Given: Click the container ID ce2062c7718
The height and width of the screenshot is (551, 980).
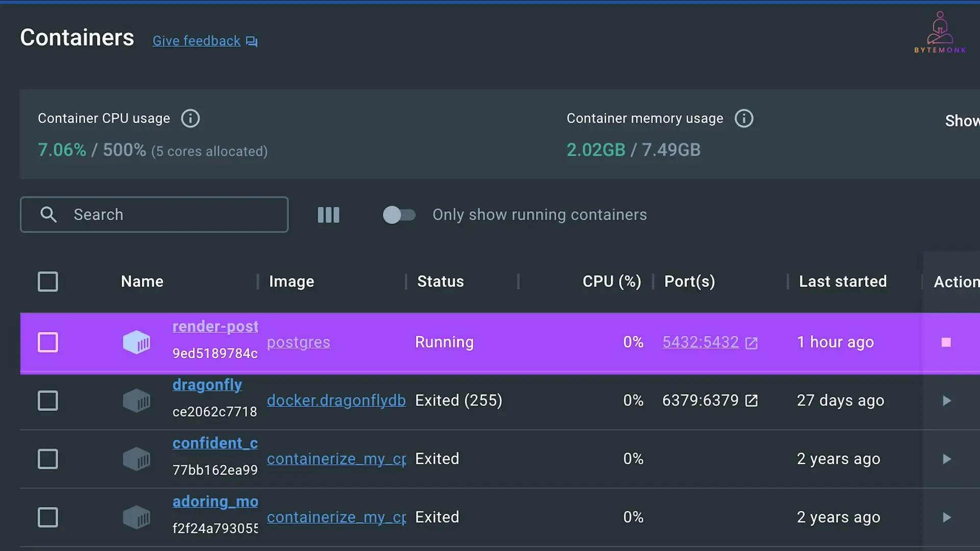Looking at the screenshot, I should [x=215, y=411].
